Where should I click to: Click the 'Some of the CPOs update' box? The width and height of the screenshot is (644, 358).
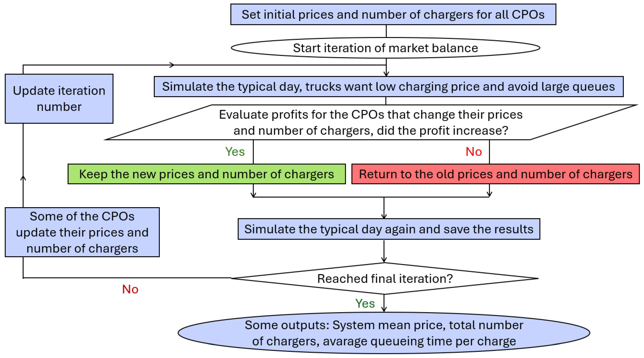point(82,232)
